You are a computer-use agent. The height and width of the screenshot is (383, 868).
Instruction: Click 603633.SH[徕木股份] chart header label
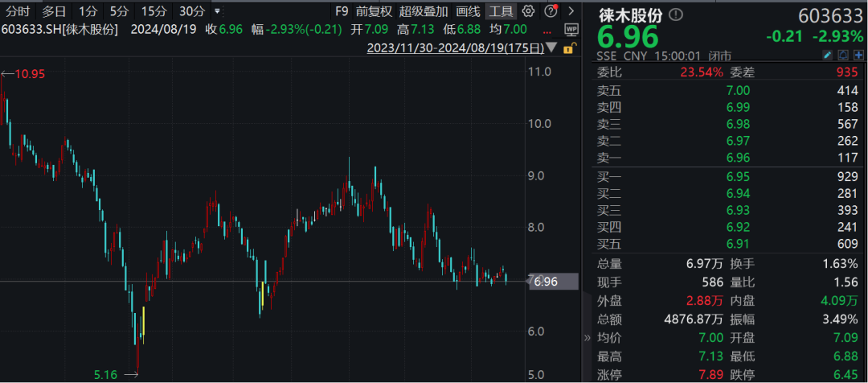point(59,30)
